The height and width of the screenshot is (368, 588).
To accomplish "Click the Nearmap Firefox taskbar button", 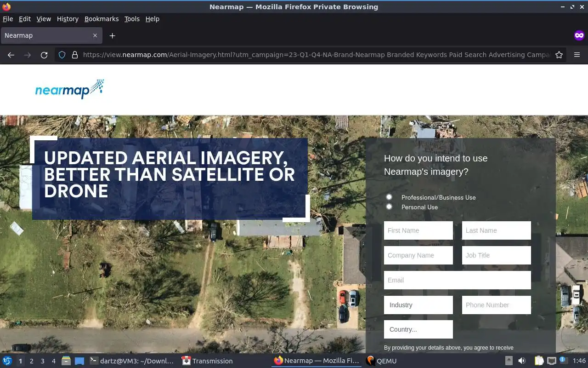I will (x=317, y=361).
